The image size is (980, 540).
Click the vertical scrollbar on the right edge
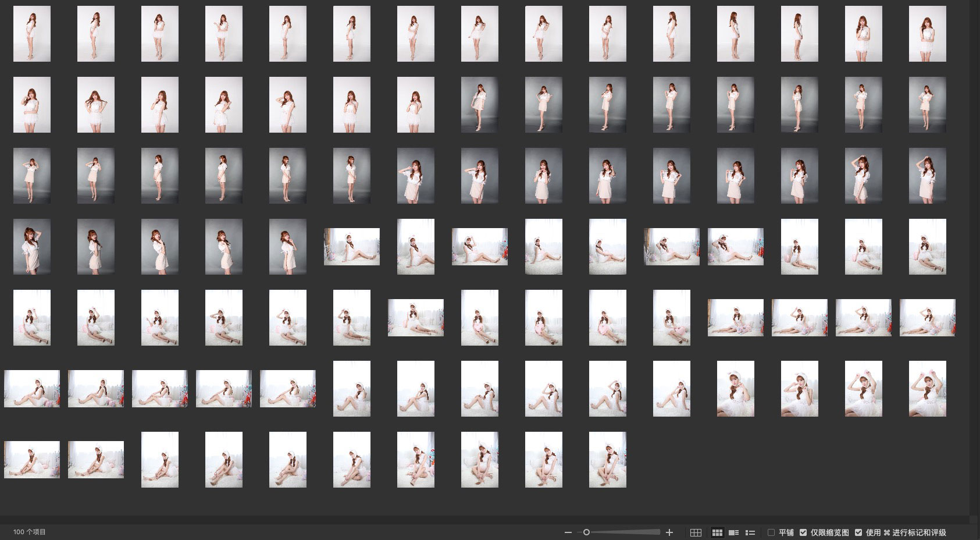click(975, 256)
